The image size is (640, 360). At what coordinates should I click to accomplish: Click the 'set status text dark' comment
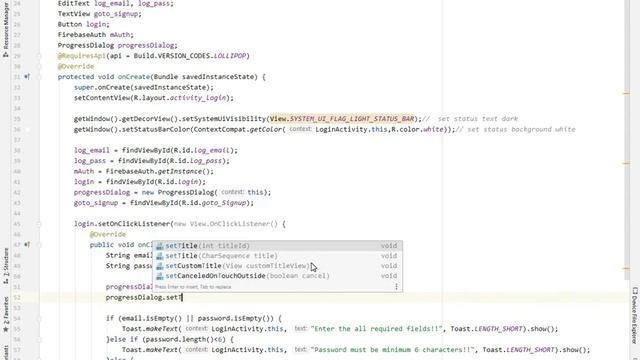pyautogui.click(x=470, y=119)
